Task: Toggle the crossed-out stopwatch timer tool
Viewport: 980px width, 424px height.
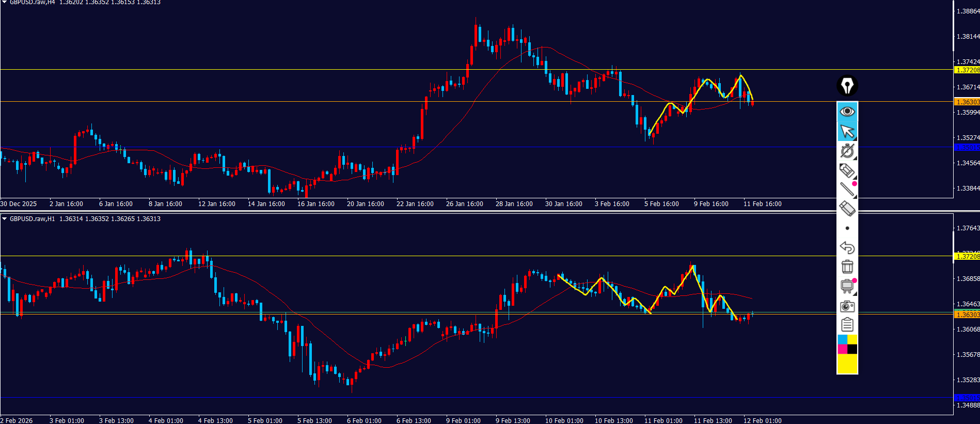Action: [x=847, y=151]
